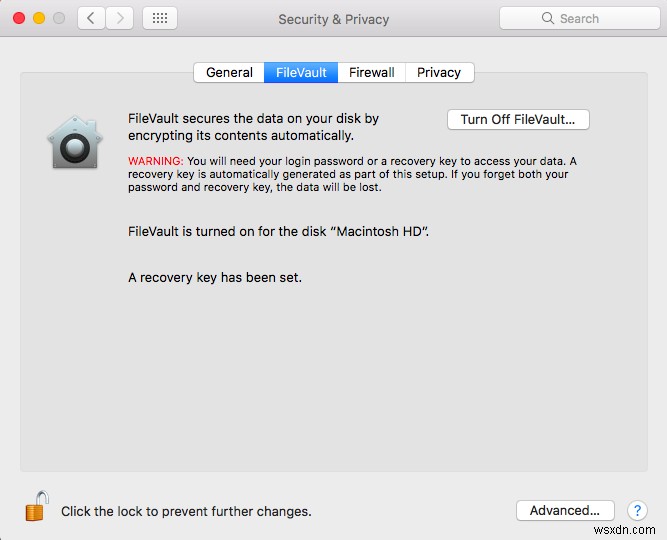The width and height of the screenshot is (667, 540).
Task: Minimize the window with yellow button
Action: coord(39,18)
